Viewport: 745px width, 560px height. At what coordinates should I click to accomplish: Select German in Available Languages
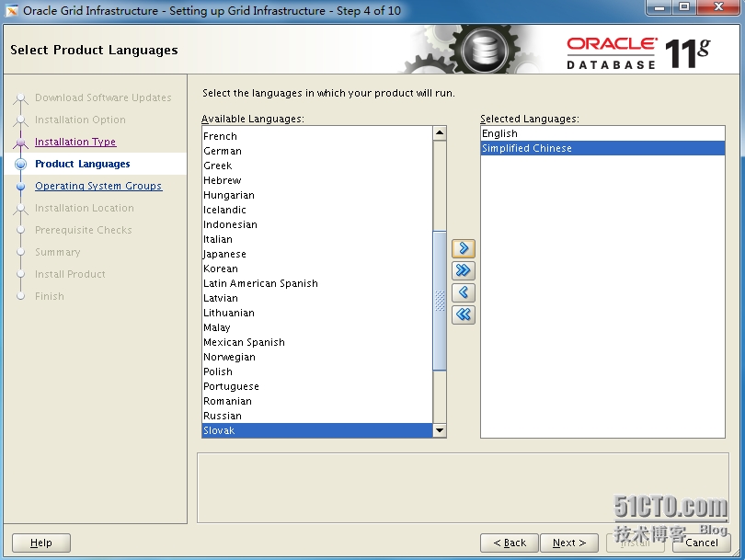(x=317, y=151)
